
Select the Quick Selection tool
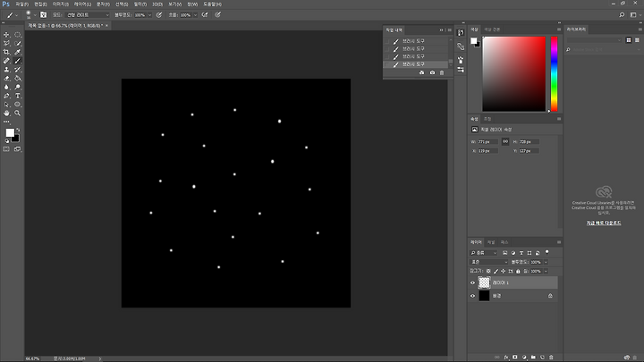coord(18,44)
